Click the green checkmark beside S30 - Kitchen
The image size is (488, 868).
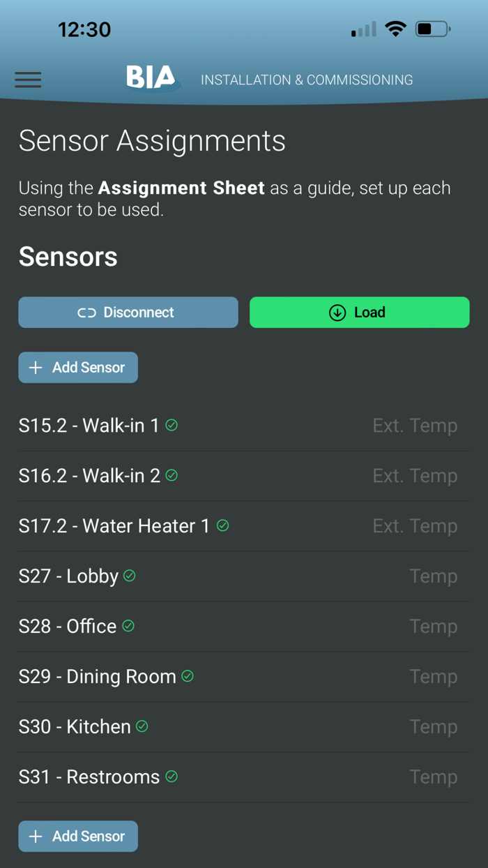(142, 726)
